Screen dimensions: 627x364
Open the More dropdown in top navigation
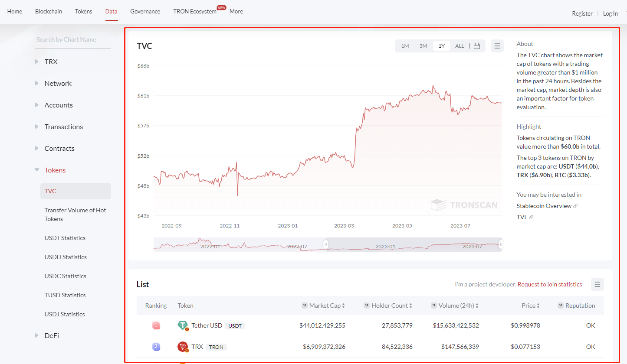[236, 11]
